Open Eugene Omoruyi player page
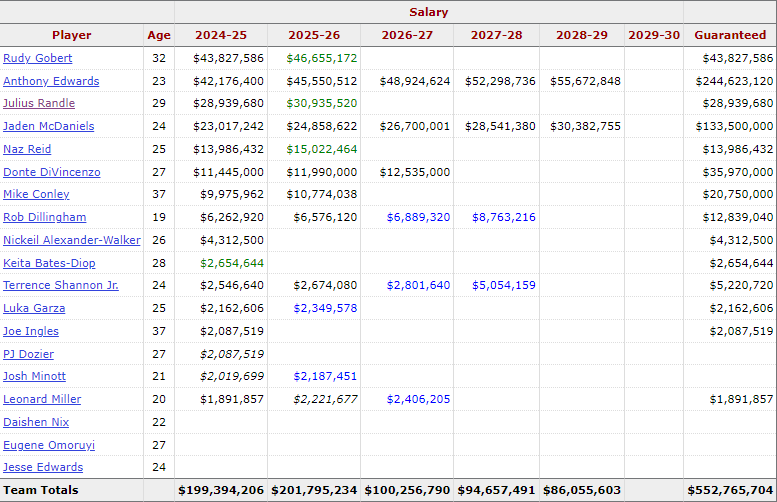777x502 pixels. click(x=49, y=445)
